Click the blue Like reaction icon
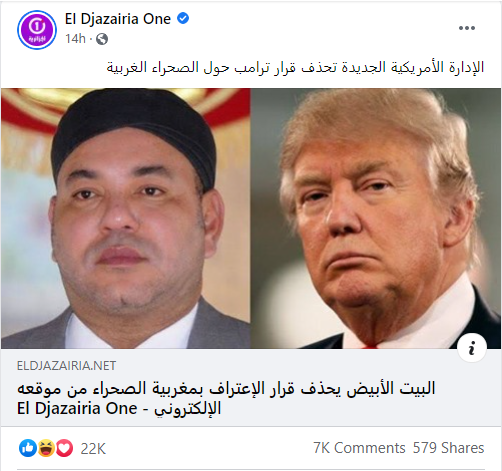502x471 pixels. pos(28,448)
